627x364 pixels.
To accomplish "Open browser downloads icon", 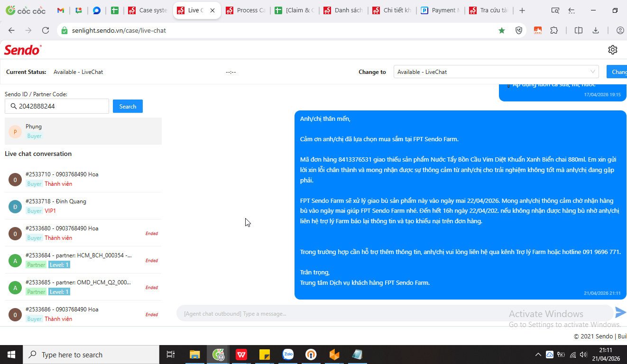I will [x=596, y=30].
